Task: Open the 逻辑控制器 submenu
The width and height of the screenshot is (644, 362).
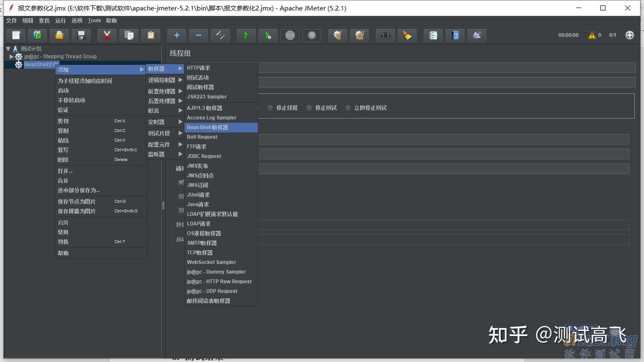Action: click(165, 80)
